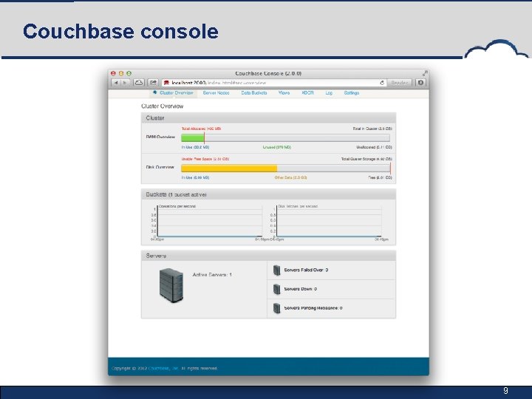532x399 pixels.
Task: Click the Usable Free Space red label
Action: [x=205, y=159]
